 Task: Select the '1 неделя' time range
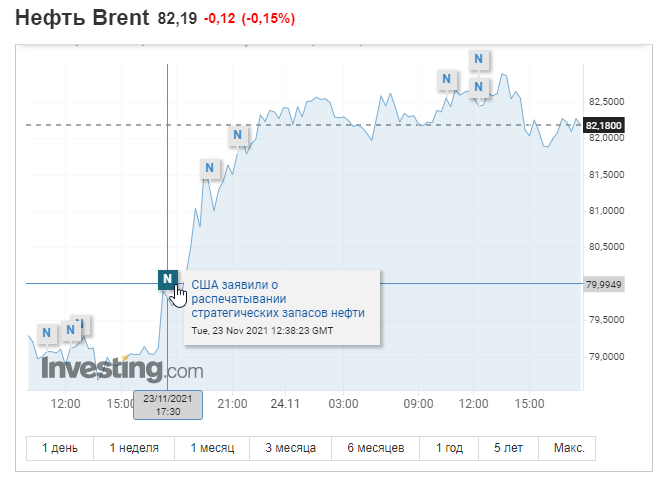(x=133, y=447)
